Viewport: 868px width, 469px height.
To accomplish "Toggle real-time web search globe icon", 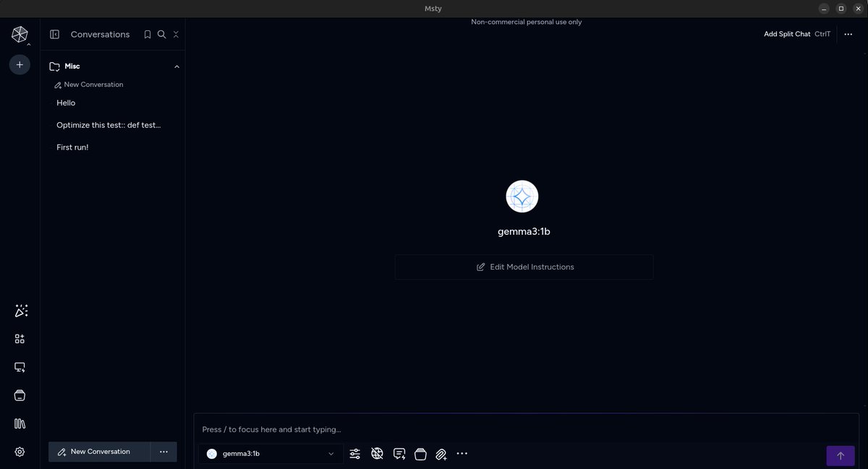I will click(377, 454).
